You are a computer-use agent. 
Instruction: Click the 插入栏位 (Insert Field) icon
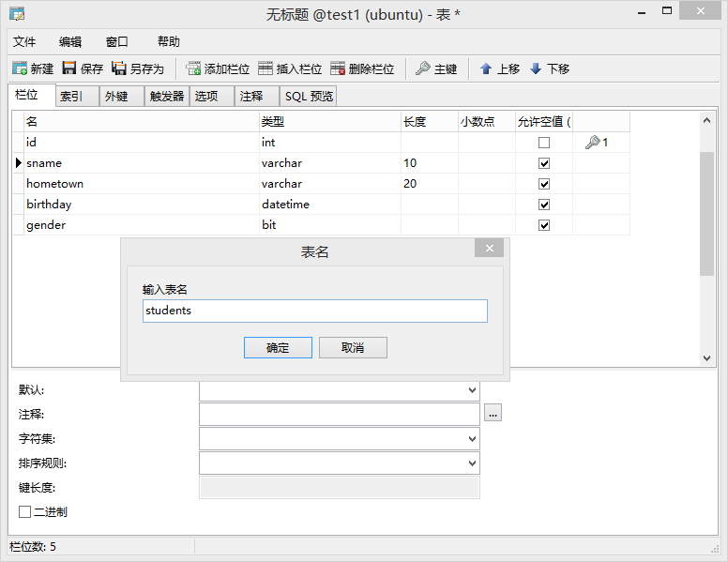coord(265,68)
